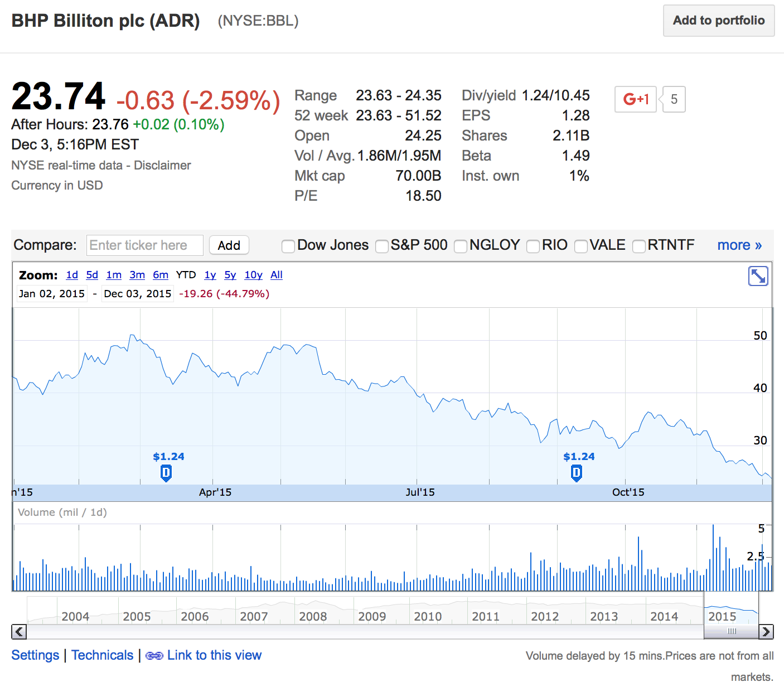This screenshot has height=687, width=784.
Task: Click the Google +1 button
Action: 635,99
